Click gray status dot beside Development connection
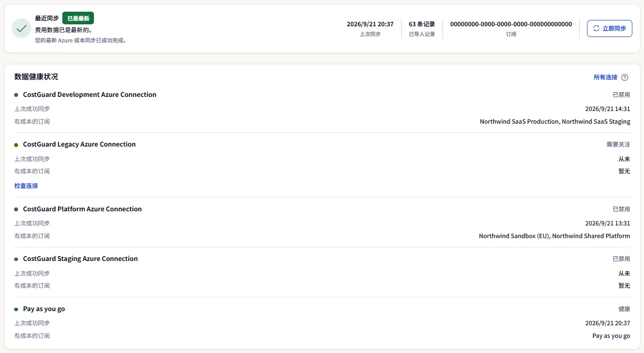 (x=16, y=95)
